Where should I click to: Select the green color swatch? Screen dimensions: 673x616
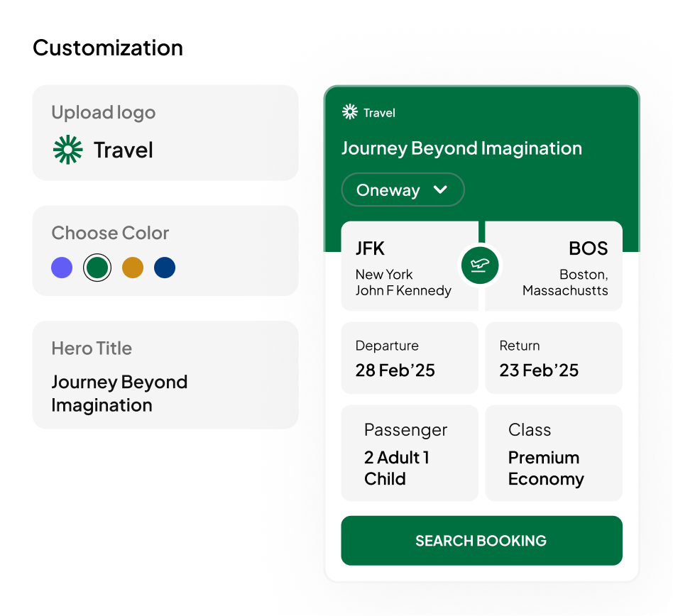[97, 268]
